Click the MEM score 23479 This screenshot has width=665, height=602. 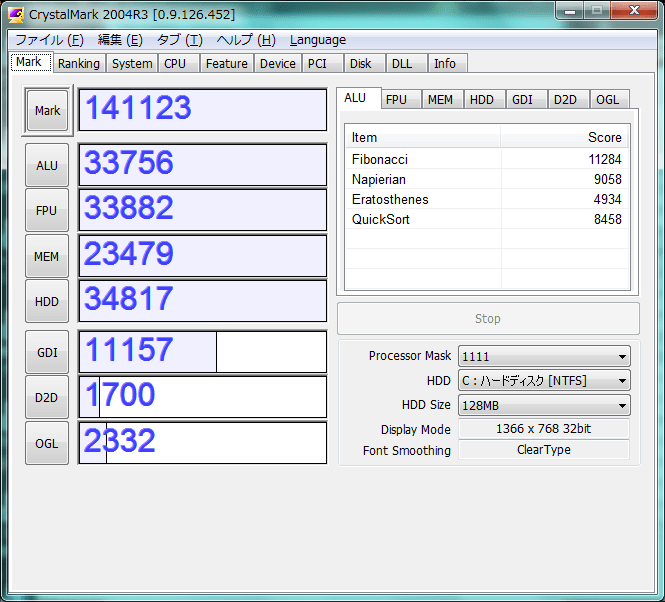point(203,256)
